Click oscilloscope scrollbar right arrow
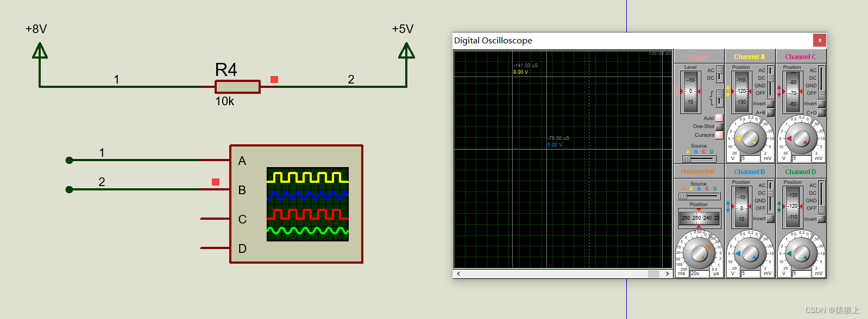The height and width of the screenshot is (319, 868). 668,274
